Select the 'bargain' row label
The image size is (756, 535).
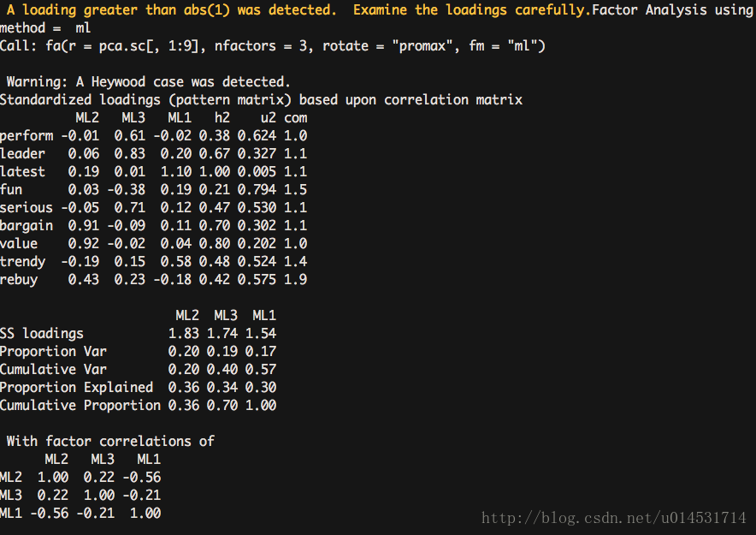27,226
